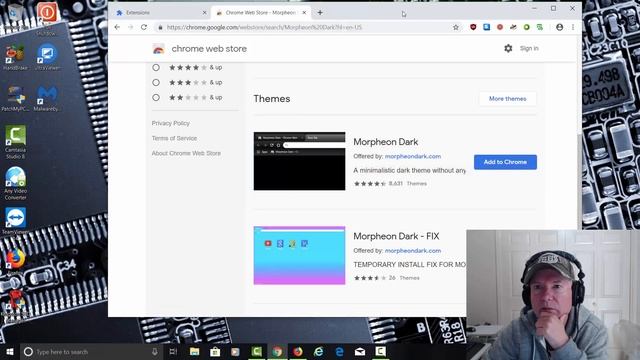
Task: Click the red shield extension icon
Action: 473,27
